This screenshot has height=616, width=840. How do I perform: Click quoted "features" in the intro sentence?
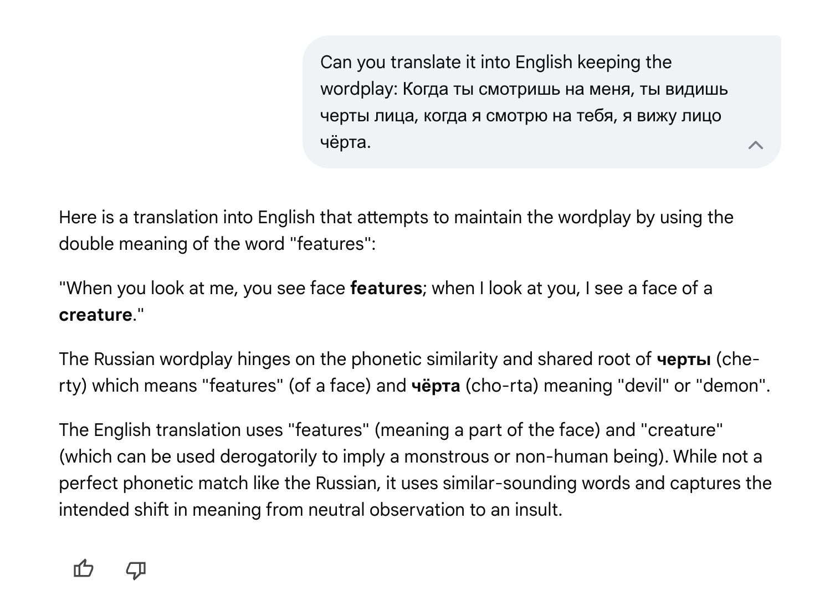[330, 244]
